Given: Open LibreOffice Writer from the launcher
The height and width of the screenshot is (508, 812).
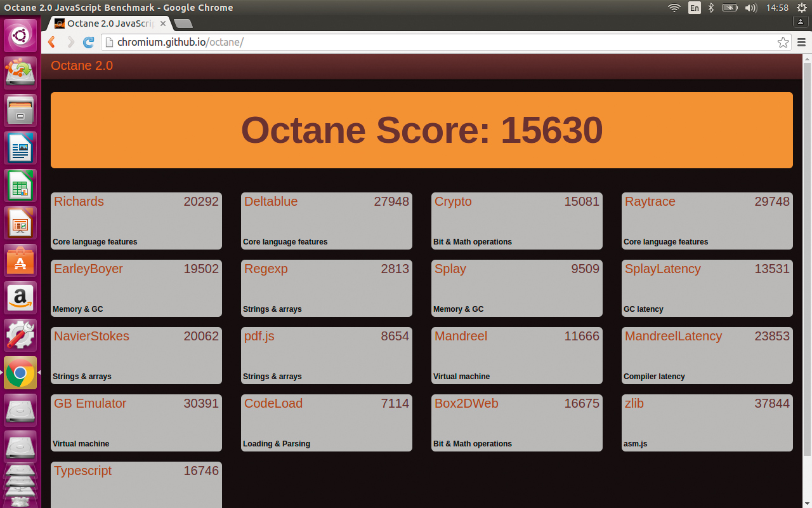Looking at the screenshot, I should pos(20,148).
